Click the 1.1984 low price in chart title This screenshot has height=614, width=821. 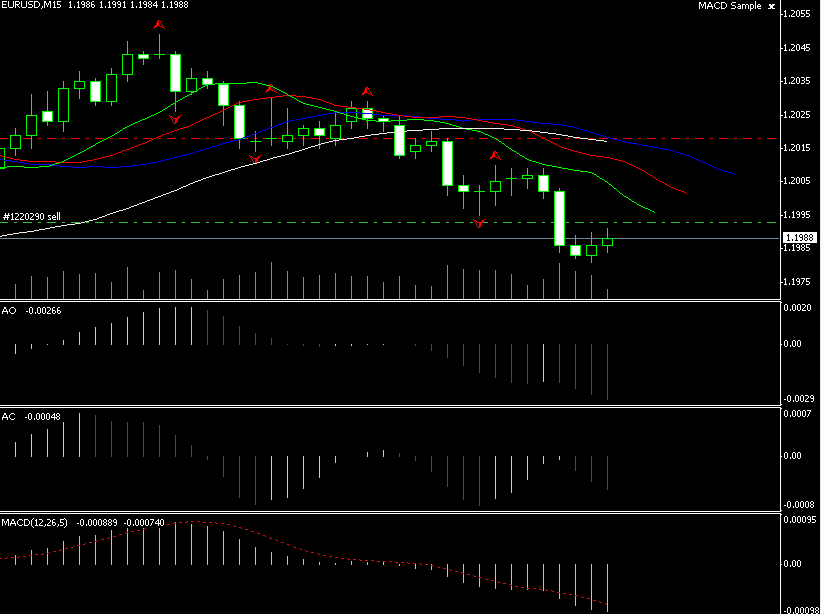(143, 5)
